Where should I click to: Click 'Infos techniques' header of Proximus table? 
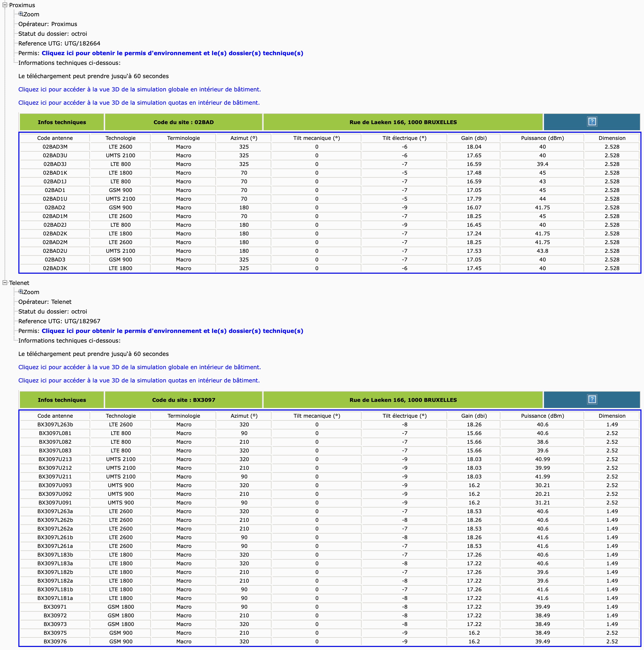pos(62,122)
